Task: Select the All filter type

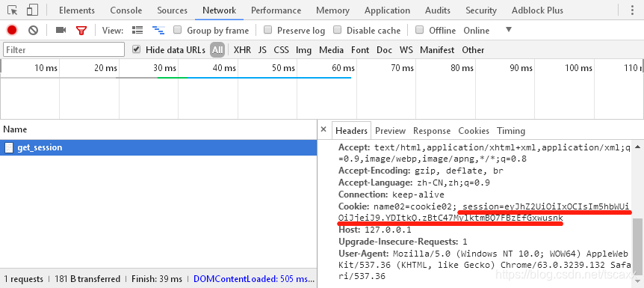Action: [x=217, y=50]
